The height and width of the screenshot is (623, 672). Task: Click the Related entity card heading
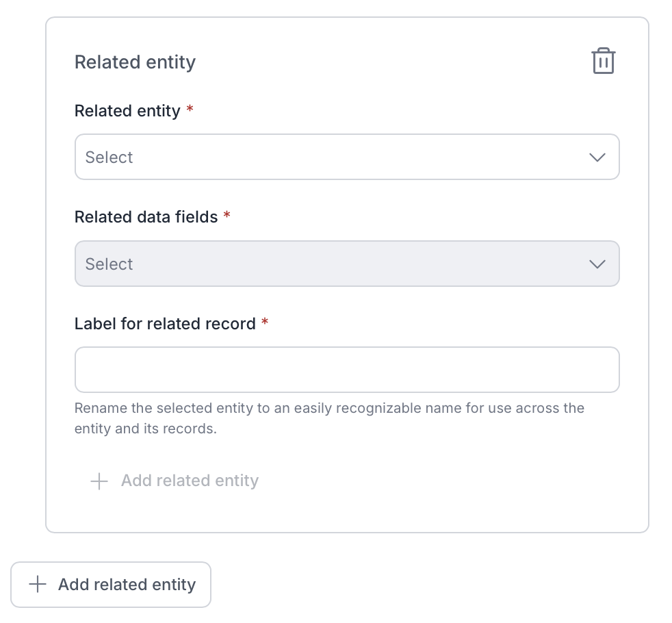(135, 62)
